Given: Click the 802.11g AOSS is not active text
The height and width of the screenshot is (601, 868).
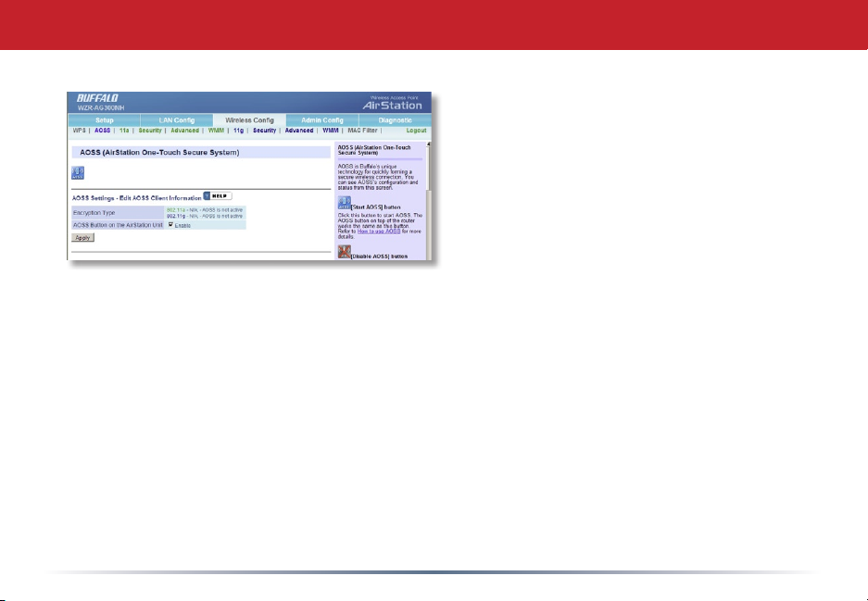Looking at the screenshot, I should click(205, 216).
